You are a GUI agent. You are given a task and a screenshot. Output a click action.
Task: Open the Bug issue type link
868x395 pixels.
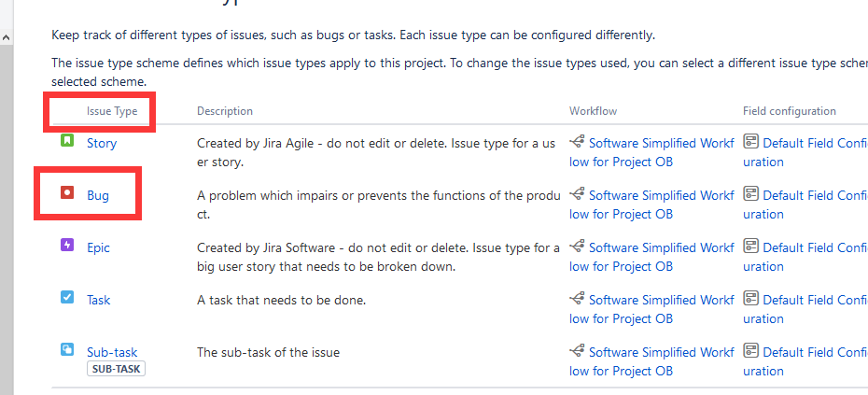[98, 195]
